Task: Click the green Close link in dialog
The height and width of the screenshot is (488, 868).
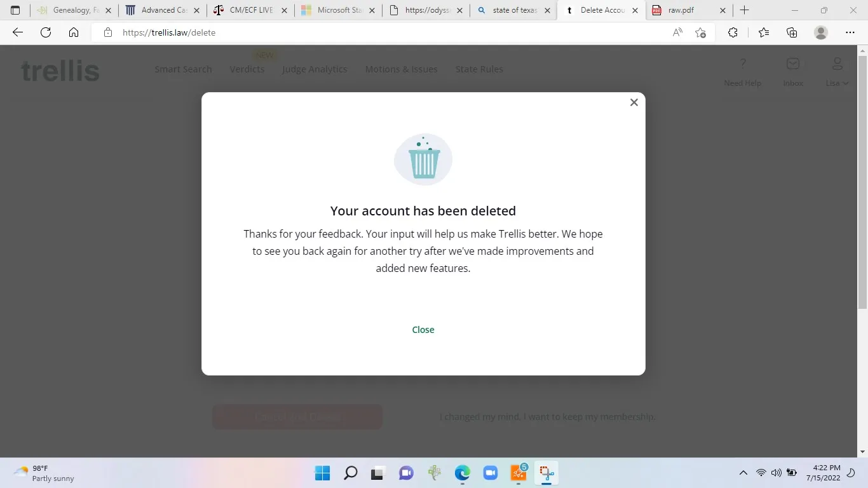Action: click(423, 330)
